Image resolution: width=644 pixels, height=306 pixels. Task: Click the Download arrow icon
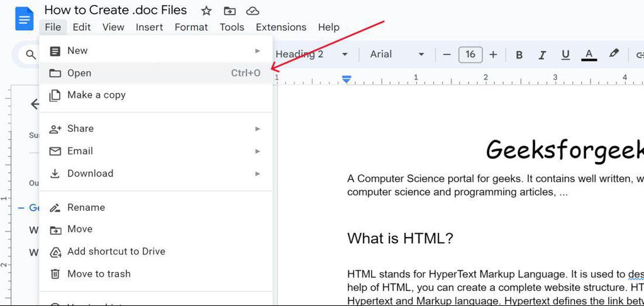[55, 173]
